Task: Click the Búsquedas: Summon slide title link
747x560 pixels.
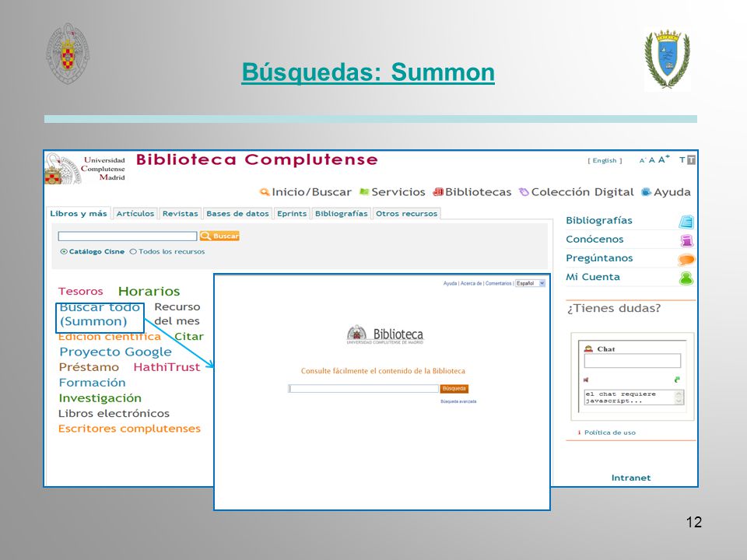Action: coord(368,72)
